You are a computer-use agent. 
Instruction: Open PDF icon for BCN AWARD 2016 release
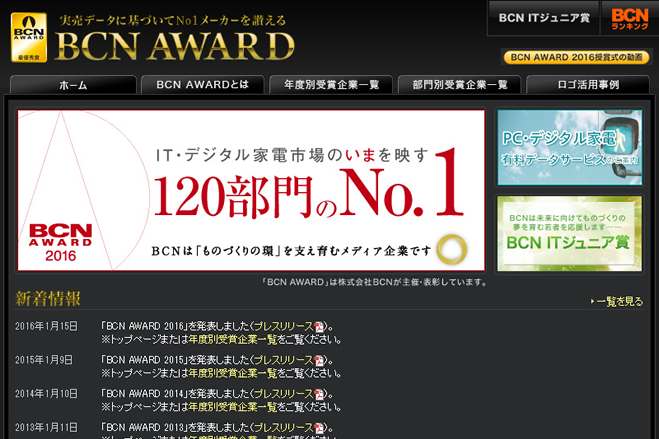[x=319, y=326]
